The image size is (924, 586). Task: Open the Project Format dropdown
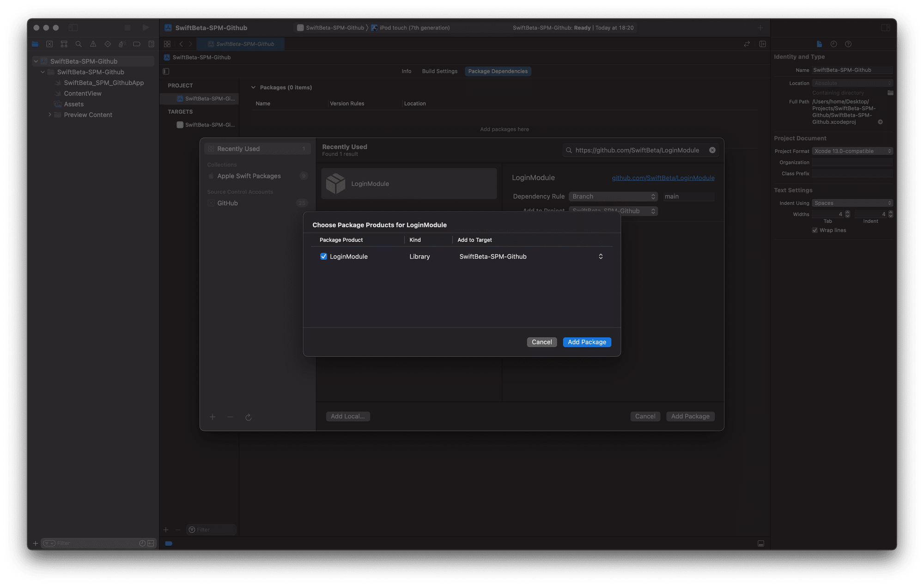pyautogui.click(x=852, y=151)
